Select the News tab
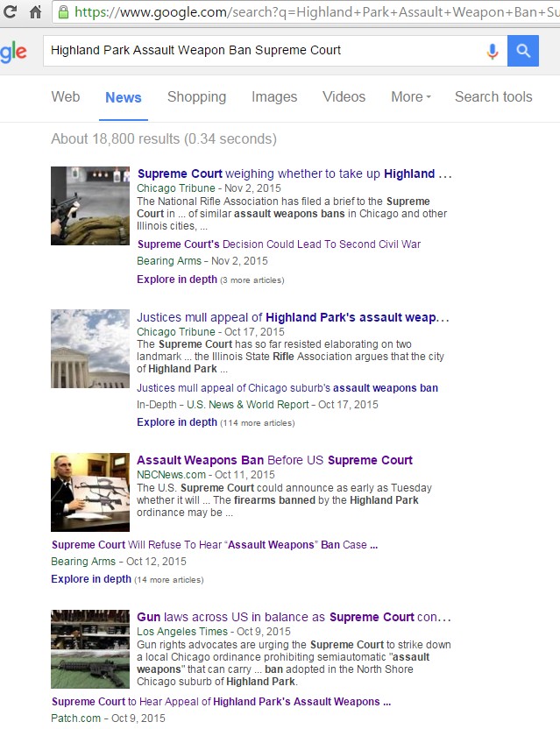Viewport: 560px width, 729px height. click(124, 97)
